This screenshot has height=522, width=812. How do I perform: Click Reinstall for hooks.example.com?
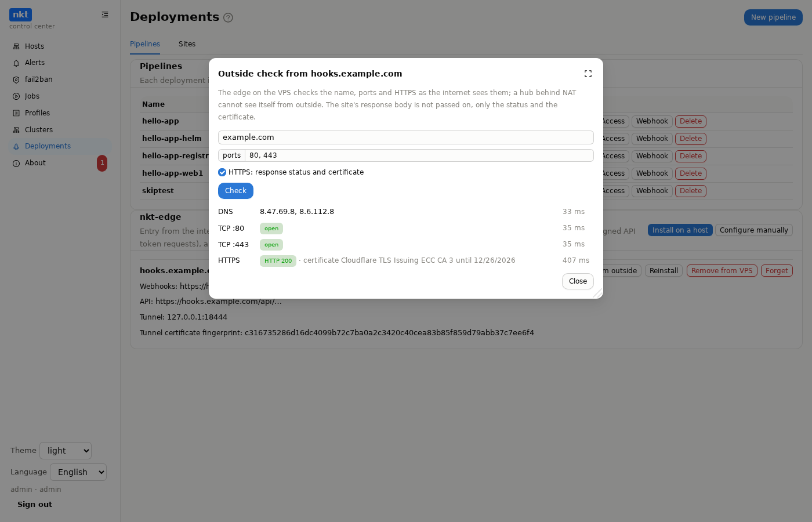point(664,271)
